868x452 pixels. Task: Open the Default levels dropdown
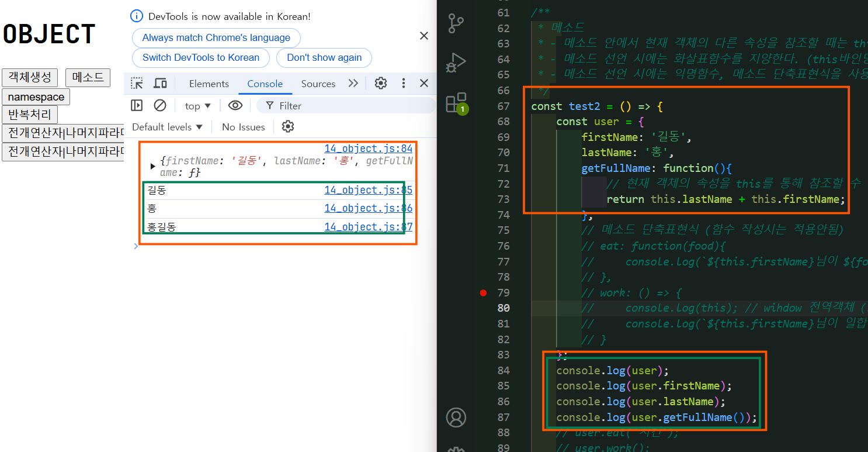click(x=167, y=127)
